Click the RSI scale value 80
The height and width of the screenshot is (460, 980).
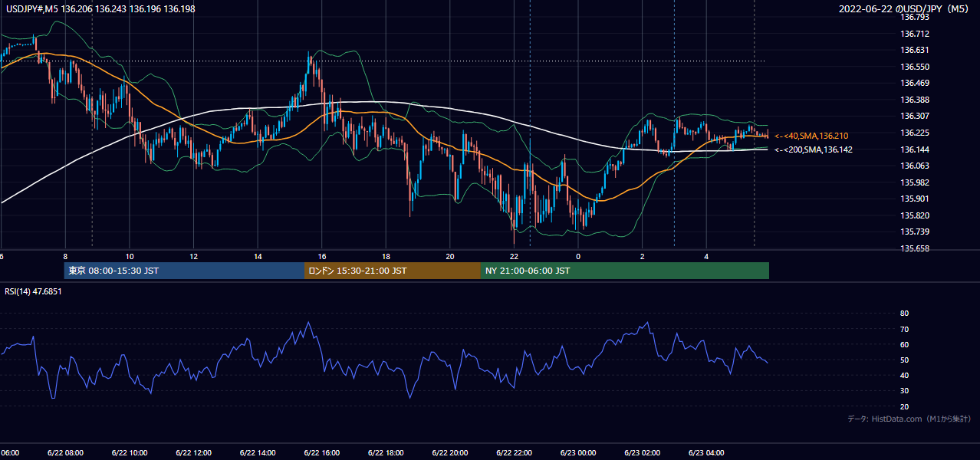point(905,314)
